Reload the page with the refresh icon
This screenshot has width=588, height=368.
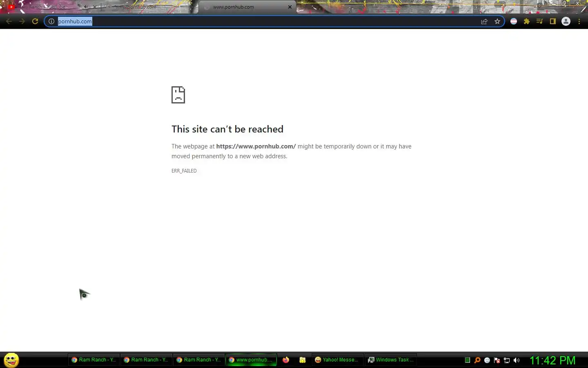tap(35, 21)
